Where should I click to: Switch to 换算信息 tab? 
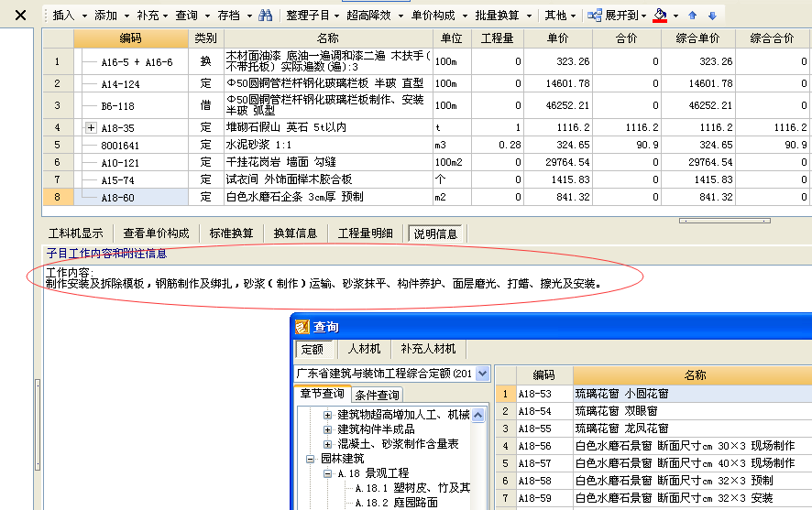[x=295, y=233]
